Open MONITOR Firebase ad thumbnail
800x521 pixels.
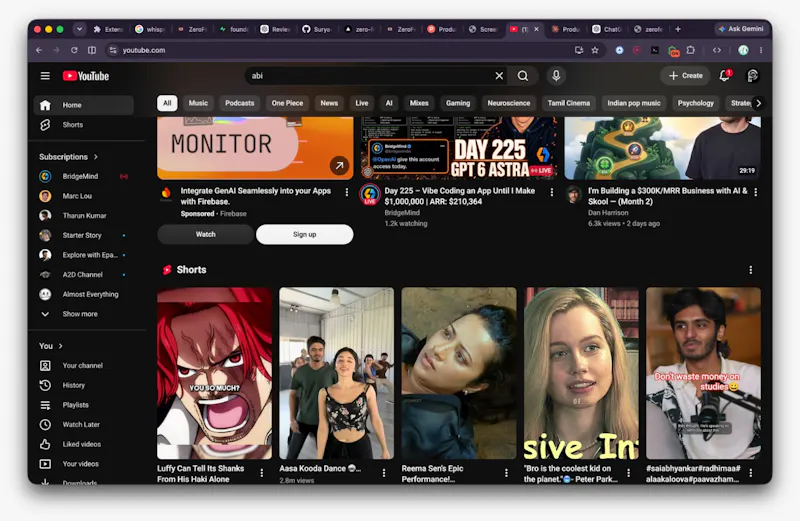click(255, 148)
